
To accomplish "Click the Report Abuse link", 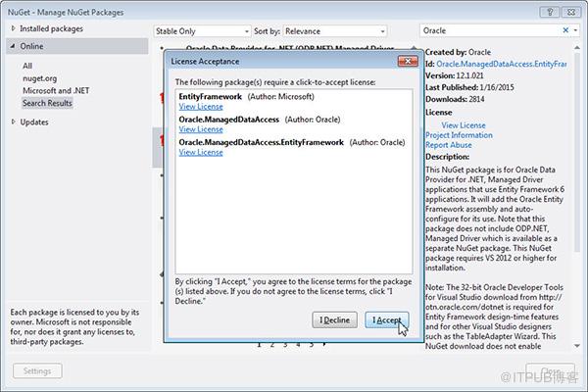I will (x=449, y=145).
